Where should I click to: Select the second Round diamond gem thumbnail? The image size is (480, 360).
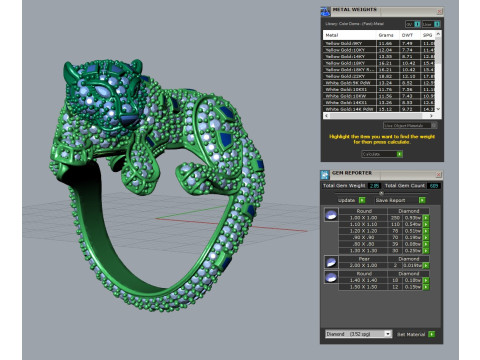pyautogui.click(x=331, y=277)
